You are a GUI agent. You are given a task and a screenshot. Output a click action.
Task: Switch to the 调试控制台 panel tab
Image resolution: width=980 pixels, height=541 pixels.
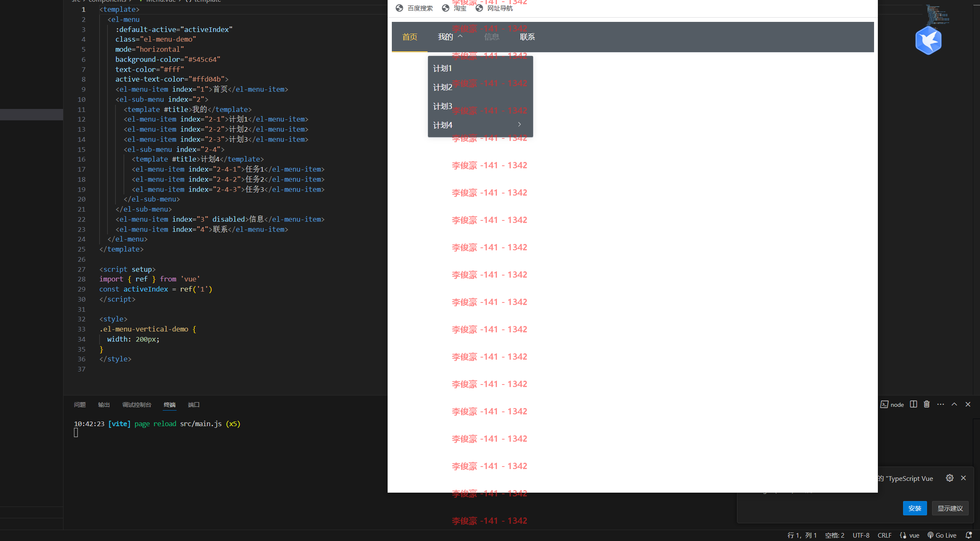click(137, 405)
